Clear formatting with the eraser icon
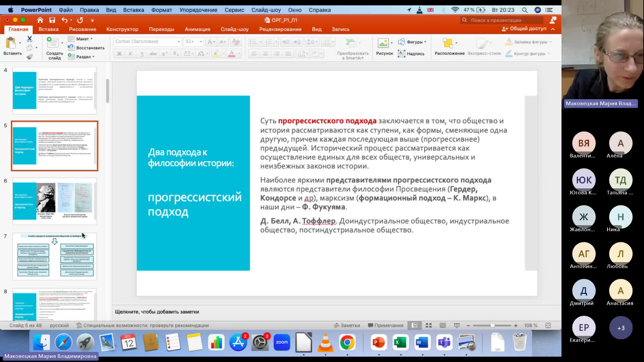644x362 pixels. 236,42
